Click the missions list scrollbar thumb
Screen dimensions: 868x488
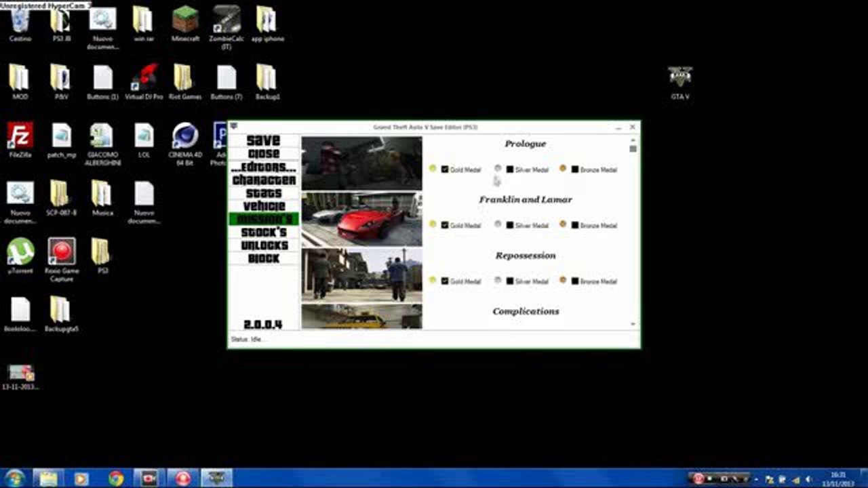[633, 149]
